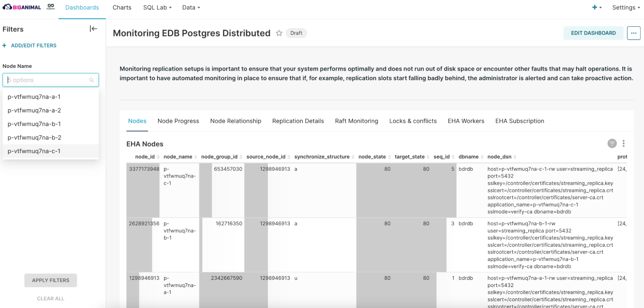This screenshot has width=644, height=308.
Task: Open EHA Nodes chart vertical dots menu
Action: 624,143
